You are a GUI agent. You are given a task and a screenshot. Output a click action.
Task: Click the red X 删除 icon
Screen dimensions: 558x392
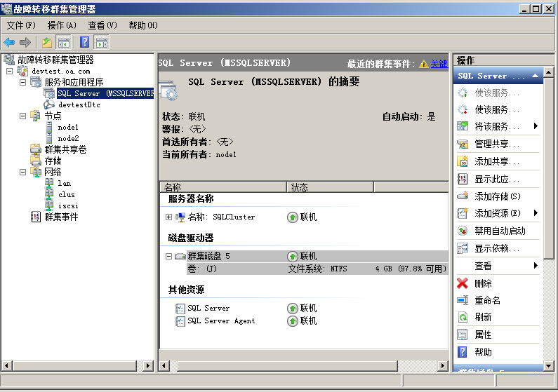463,283
